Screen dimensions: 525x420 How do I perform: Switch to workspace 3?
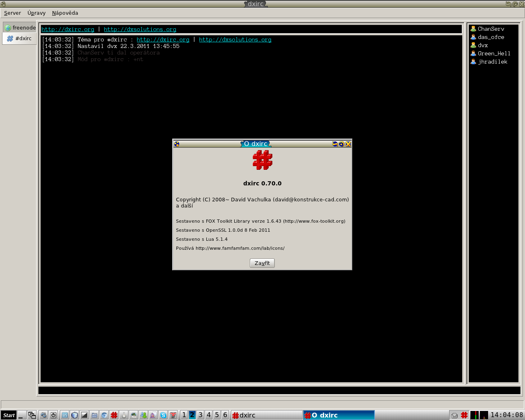click(x=201, y=415)
